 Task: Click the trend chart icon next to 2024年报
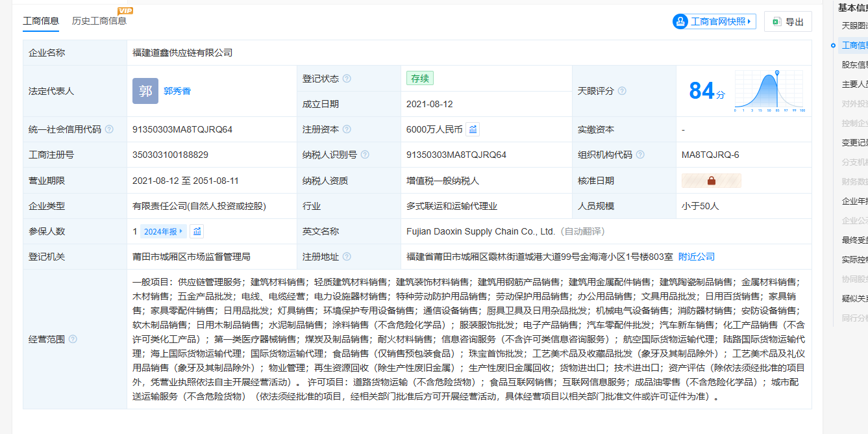(197, 231)
